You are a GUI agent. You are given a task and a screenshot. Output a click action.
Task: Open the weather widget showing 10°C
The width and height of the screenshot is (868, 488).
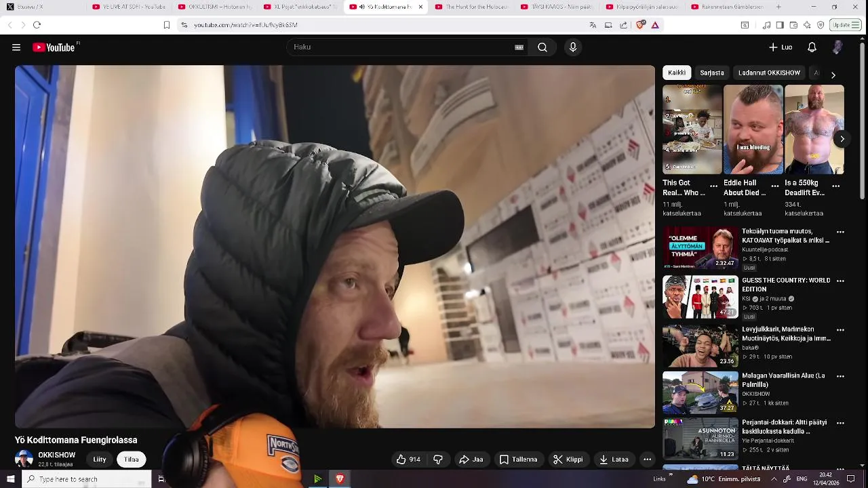click(723, 479)
